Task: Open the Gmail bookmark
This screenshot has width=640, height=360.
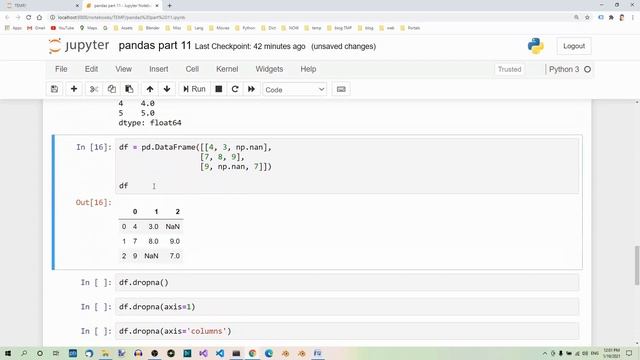Action: coord(36,28)
